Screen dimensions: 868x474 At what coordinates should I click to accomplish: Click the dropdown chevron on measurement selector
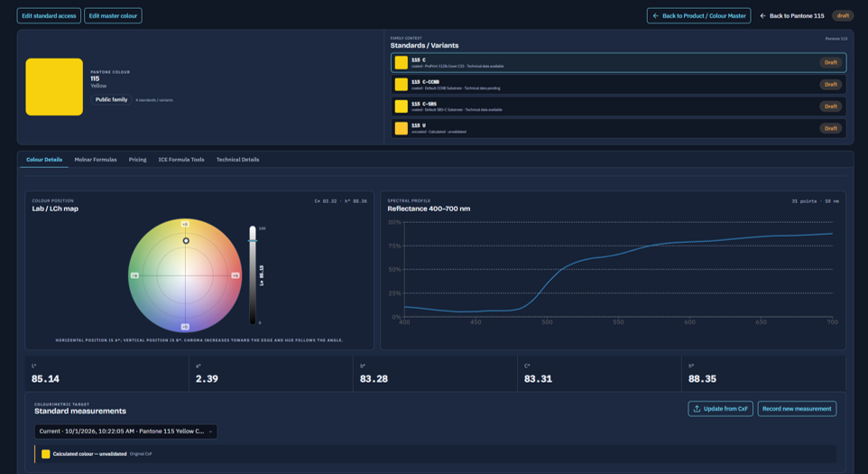pyautogui.click(x=210, y=432)
